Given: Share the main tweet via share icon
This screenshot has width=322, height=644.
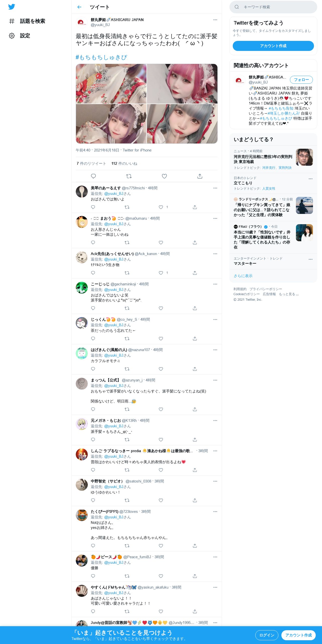Looking at the screenshot, I should 200,176.
